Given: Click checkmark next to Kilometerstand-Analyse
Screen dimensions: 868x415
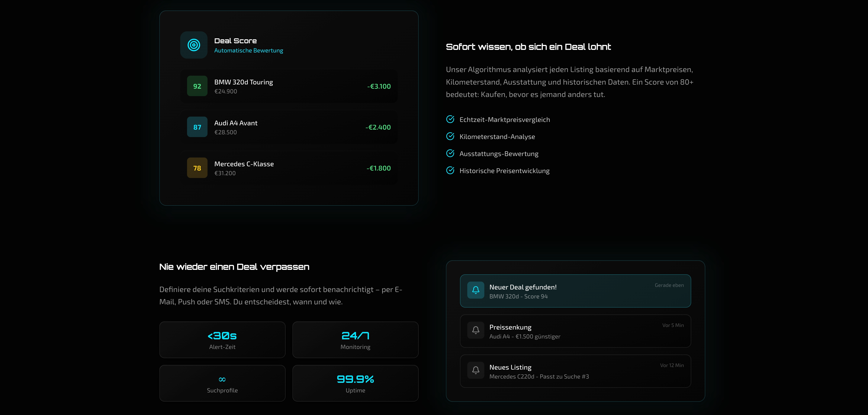Looking at the screenshot, I should pyautogui.click(x=450, y=136).
